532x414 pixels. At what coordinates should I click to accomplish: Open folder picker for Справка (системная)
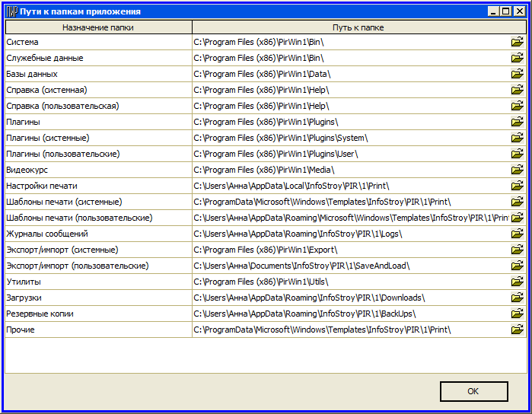(x=518, y=90)
